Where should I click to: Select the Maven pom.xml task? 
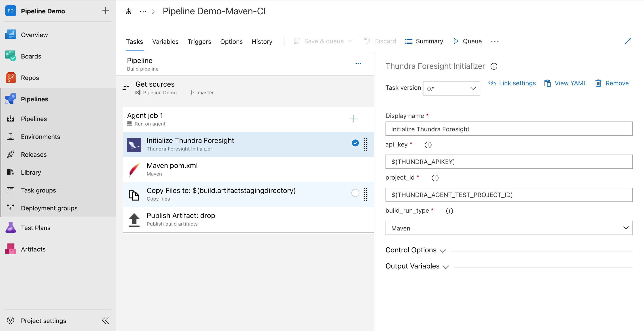point(248,170)
